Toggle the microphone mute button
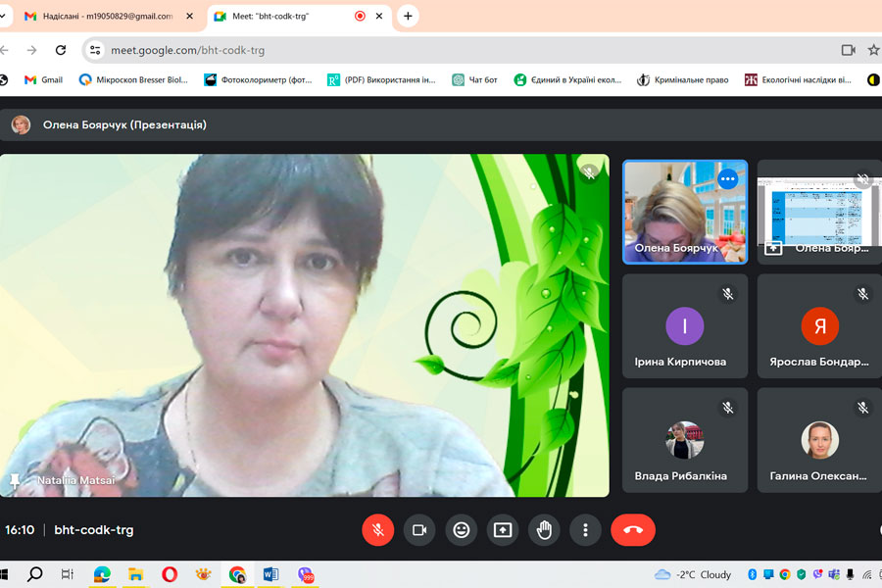882x588 pixels. click(377, 530)
